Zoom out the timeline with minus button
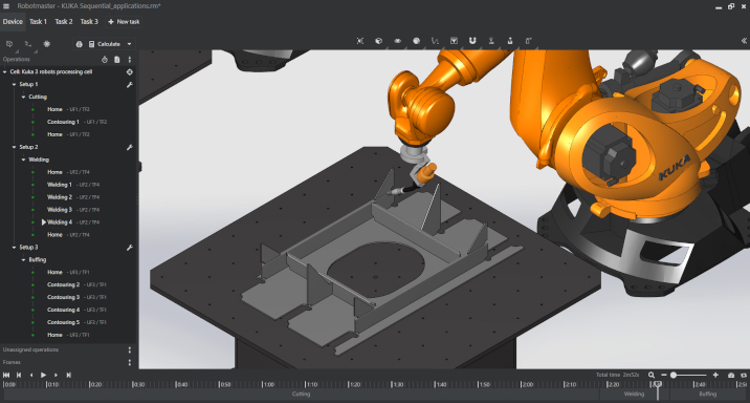The image size is (750, 403). [664, 375]
